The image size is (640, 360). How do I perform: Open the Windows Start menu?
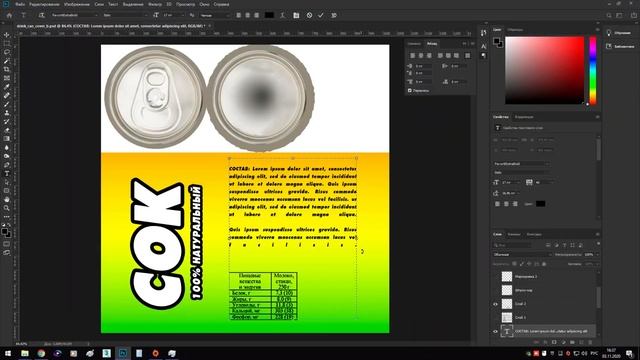8,353
